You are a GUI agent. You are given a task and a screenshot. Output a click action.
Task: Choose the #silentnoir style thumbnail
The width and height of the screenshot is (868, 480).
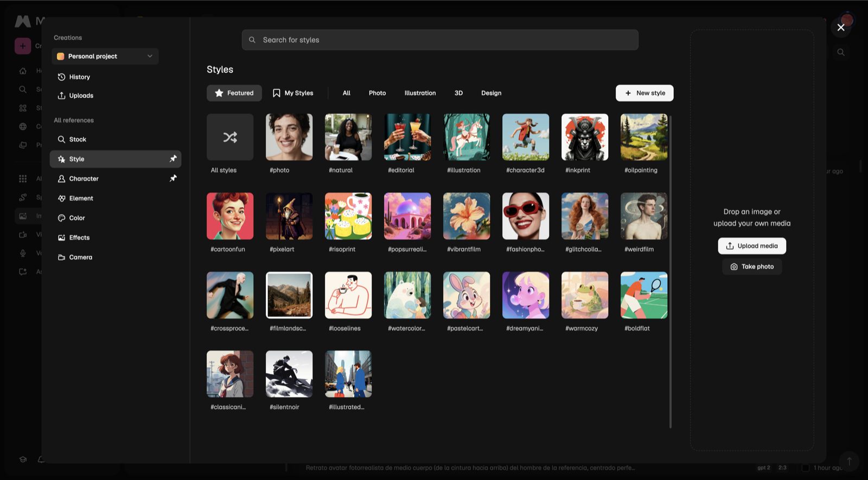(x=289, y=374)
